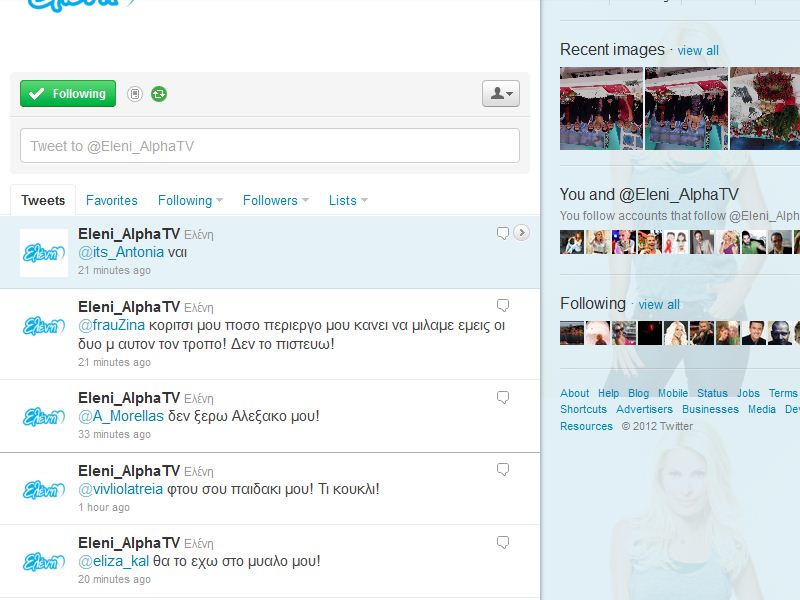
Task: Toggle mobile notifications phone icon
Action: (135, 94)
